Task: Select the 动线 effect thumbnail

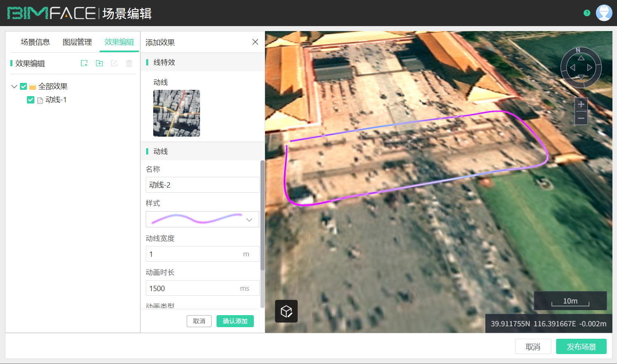Action: [x=176, y=113]
